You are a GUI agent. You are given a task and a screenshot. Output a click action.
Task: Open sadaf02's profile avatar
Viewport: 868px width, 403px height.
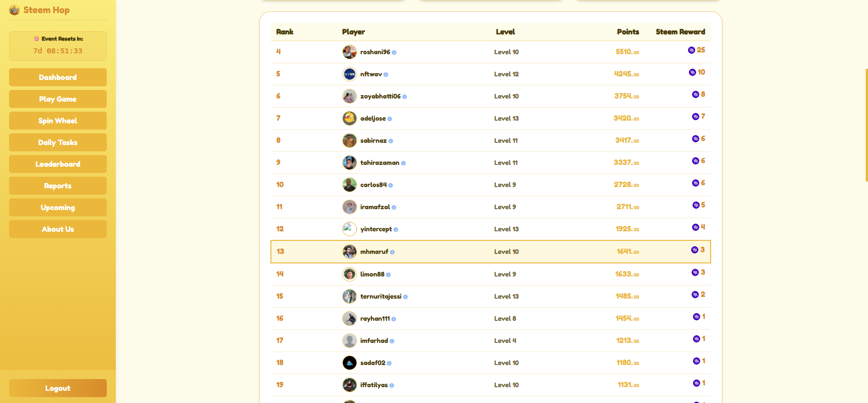click(350, 363)
